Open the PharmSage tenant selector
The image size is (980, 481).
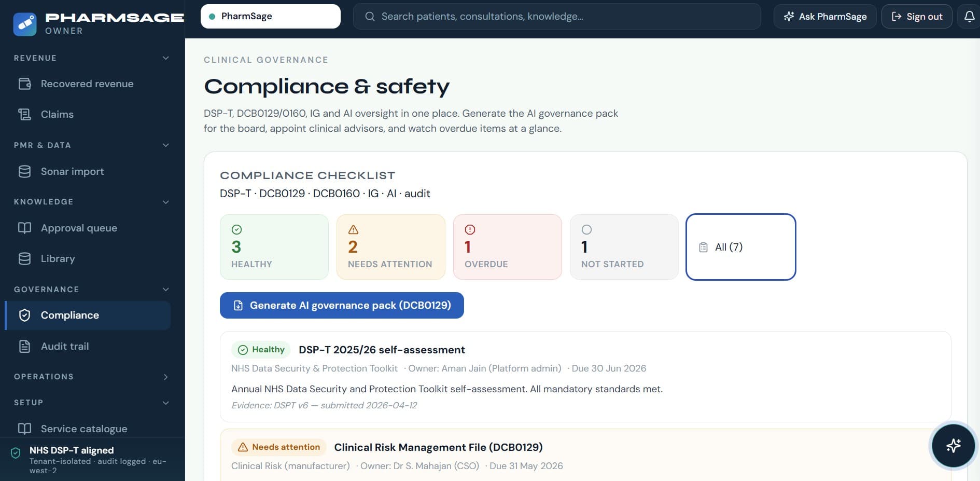271,16
